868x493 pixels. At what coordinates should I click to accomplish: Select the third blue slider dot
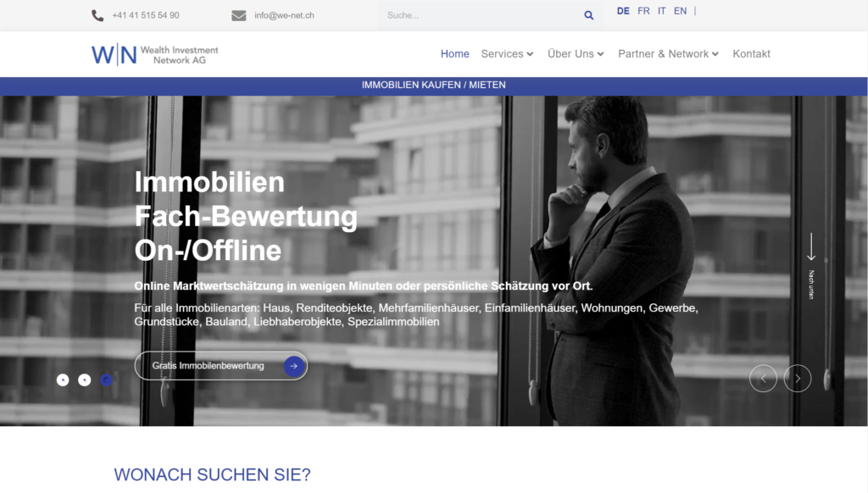point(107,380)
